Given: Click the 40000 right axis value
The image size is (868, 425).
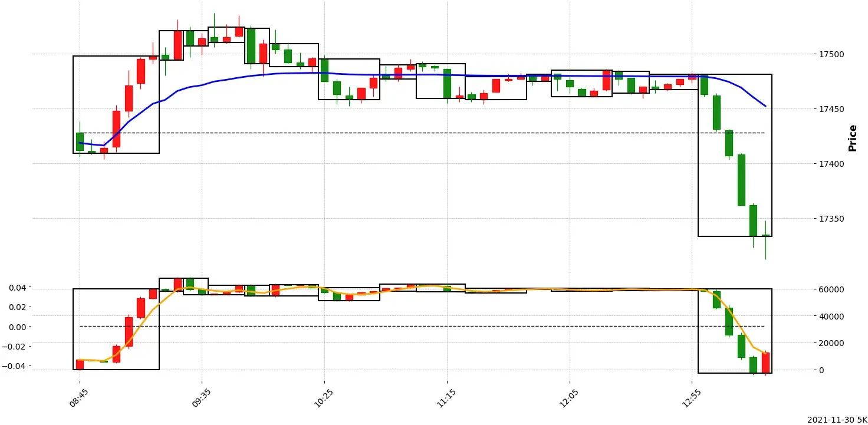Looking at the screenshot, I should [831, 317].
